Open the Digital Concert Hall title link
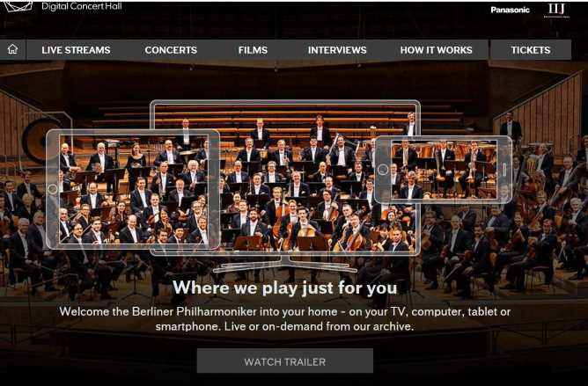 pyautogui.click(x=81, y=6)
